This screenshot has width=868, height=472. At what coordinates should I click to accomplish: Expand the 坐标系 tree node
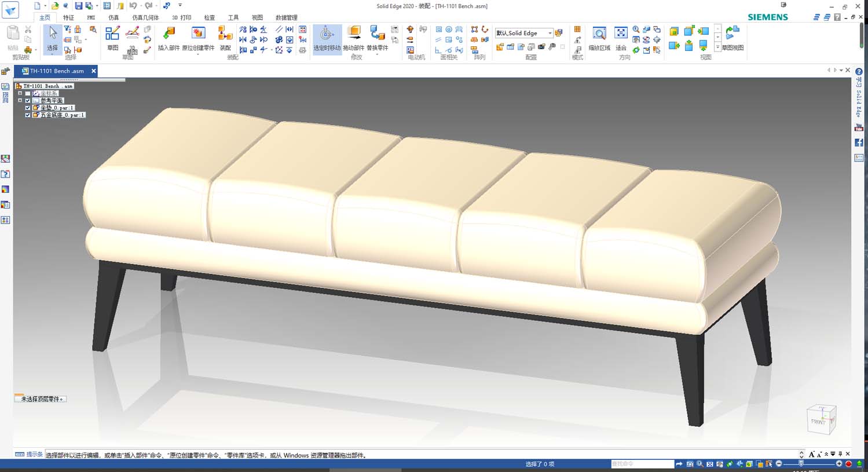[20, 93]
